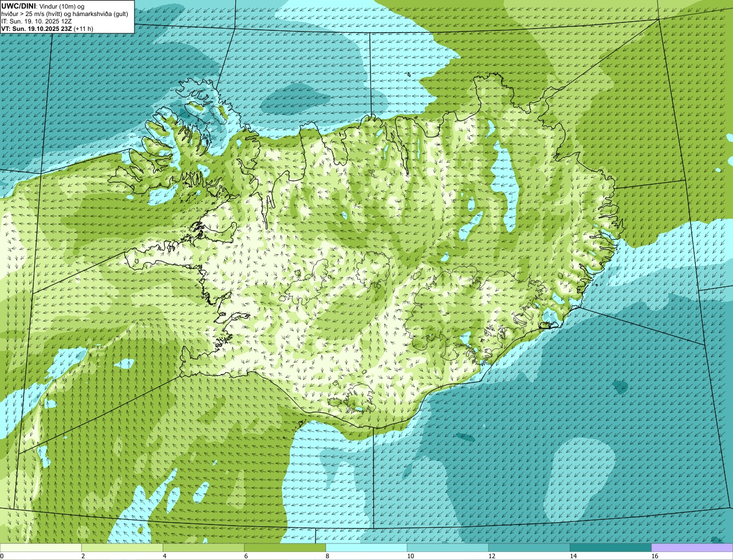Select the 2–4 m/s light green swatch

(x=123, y=547)
